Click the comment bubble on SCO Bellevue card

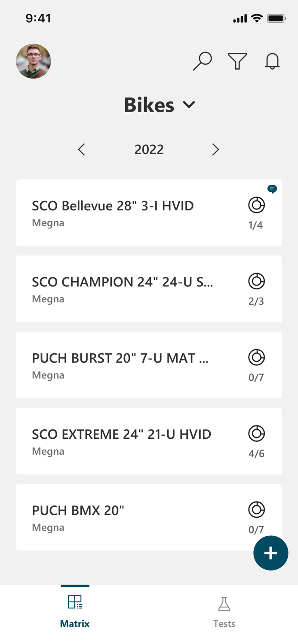click(x=272, y=189)
